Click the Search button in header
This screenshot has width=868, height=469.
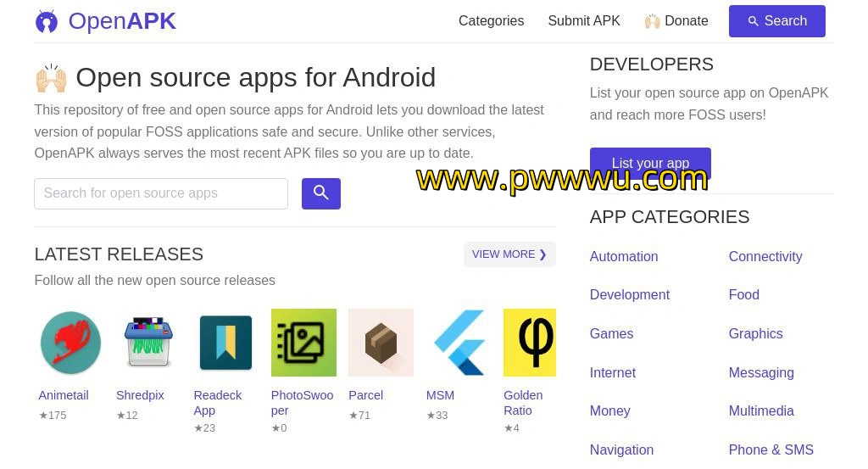tap(777, 21)
